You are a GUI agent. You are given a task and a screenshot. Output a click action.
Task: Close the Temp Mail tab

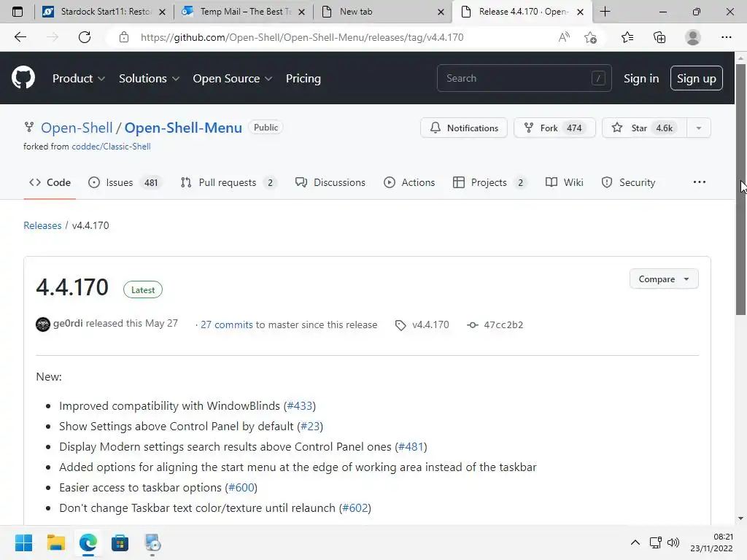[x=301, y=12]
